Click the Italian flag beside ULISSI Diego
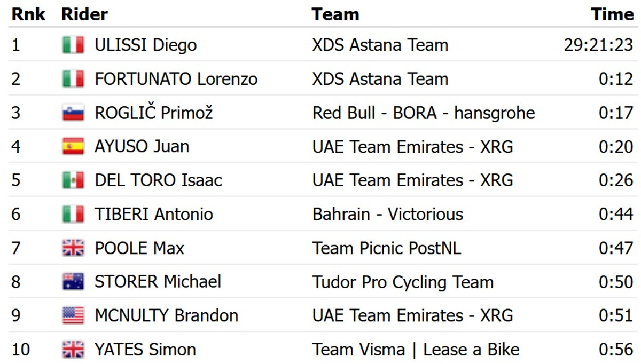The height and width of the screenshot is (364, 641). (x=73, y=45)
